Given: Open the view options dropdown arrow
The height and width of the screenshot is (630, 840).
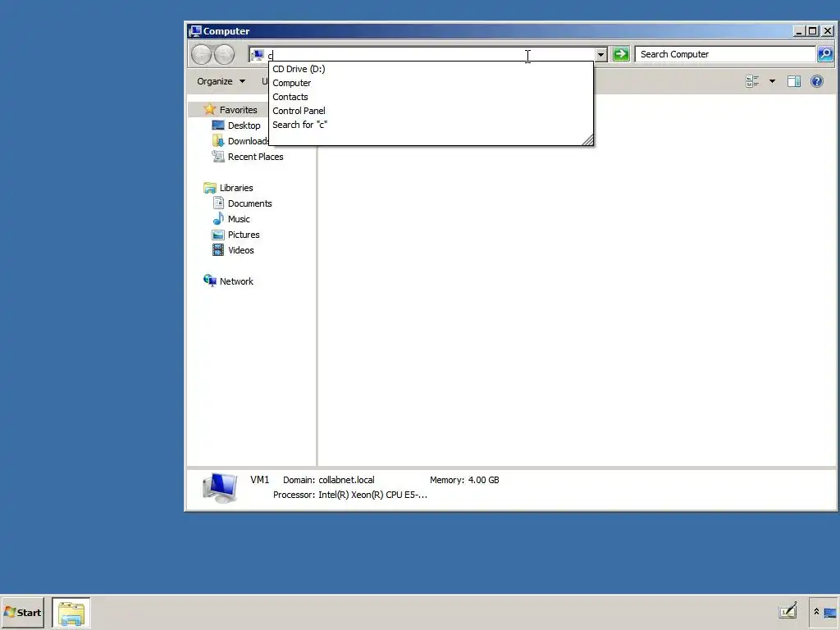Looking at the screenshot, I should 772,81.
